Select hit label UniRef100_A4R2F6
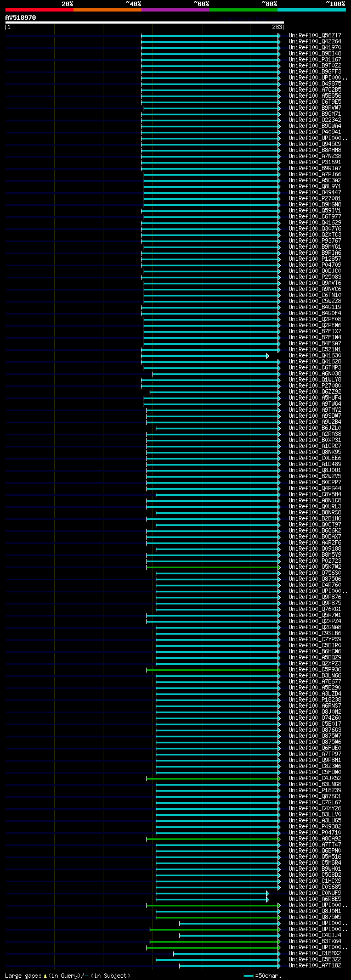The width and height of the screenshot is (351, 980). click(x=315, y=542)
